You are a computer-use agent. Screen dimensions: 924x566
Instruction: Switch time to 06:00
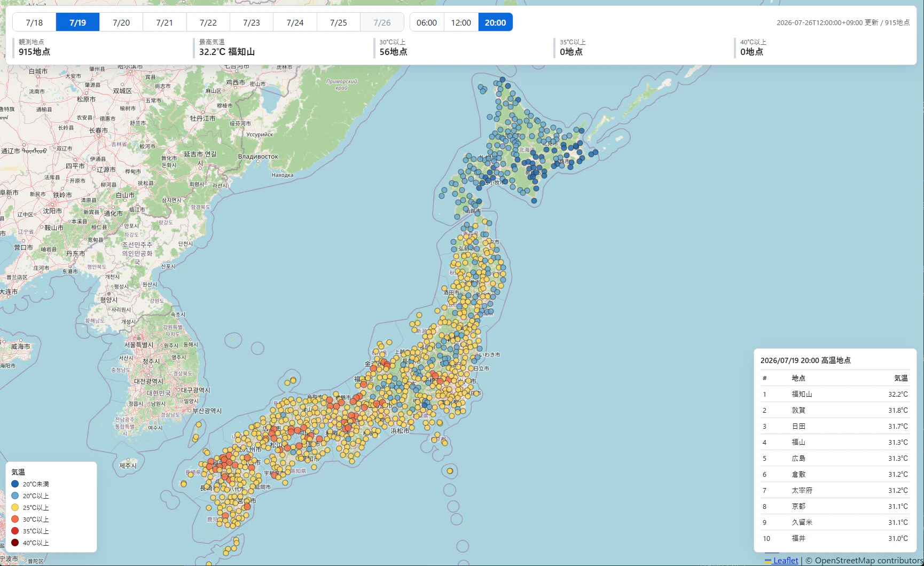pos(427,22)
